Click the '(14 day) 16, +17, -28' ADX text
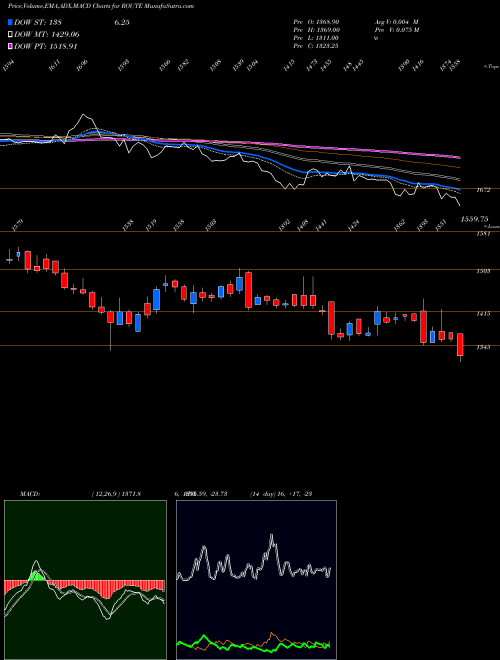Image resolution: width=500 pixels, height=660 pixels. click(x=281, y=494)
